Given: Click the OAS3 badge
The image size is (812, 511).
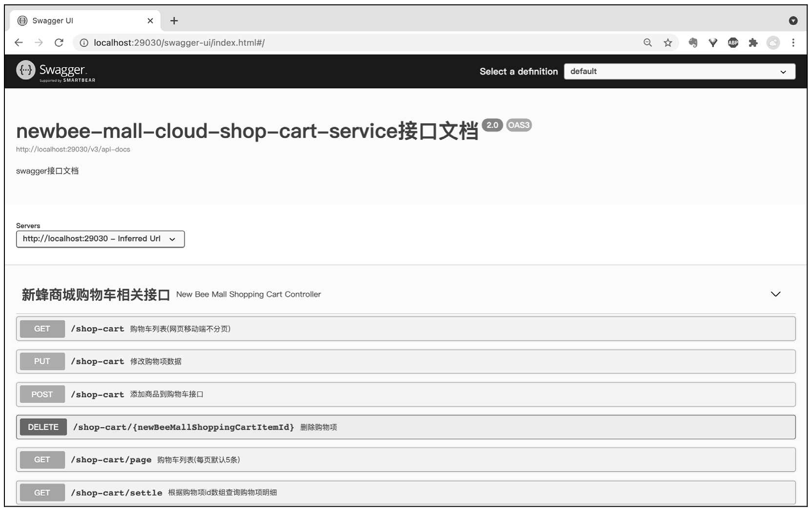Looking at the screenshot, I should (x=519, y=125).
